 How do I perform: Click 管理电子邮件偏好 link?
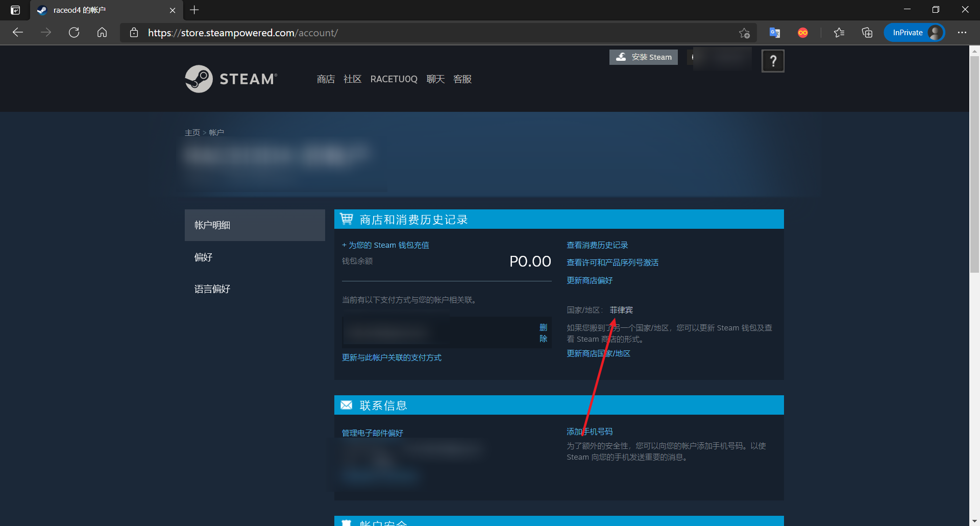[373, 433]
